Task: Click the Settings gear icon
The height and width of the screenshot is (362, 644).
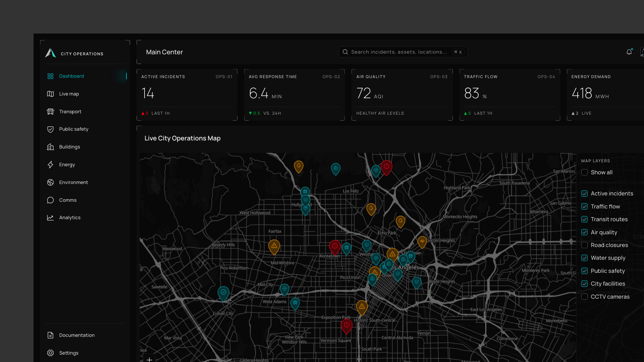Action: point(50,353)
